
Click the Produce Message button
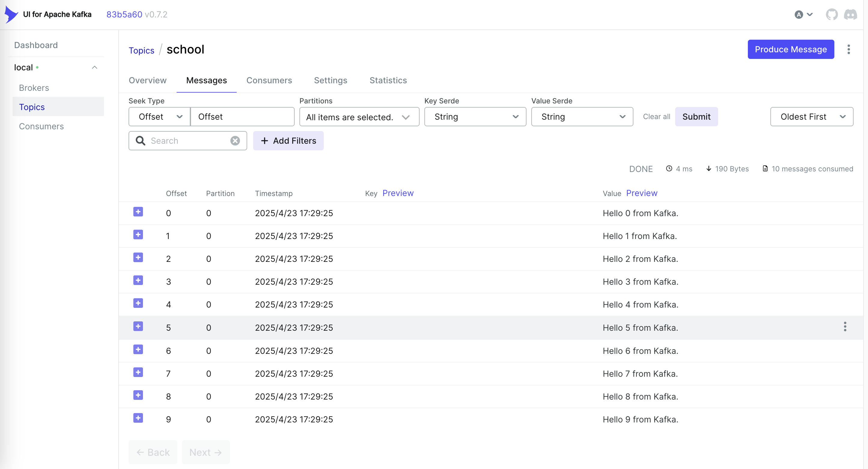tap(791, 49)
